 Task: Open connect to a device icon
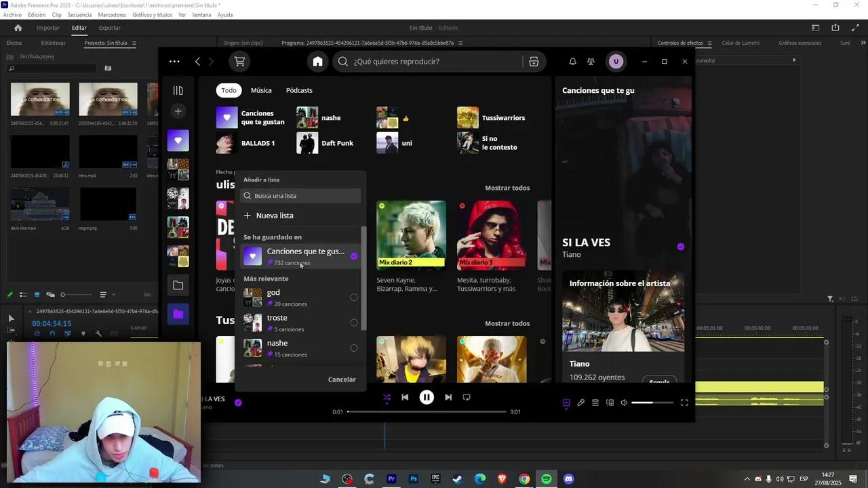pyautogui.click(x=610, y=403)
